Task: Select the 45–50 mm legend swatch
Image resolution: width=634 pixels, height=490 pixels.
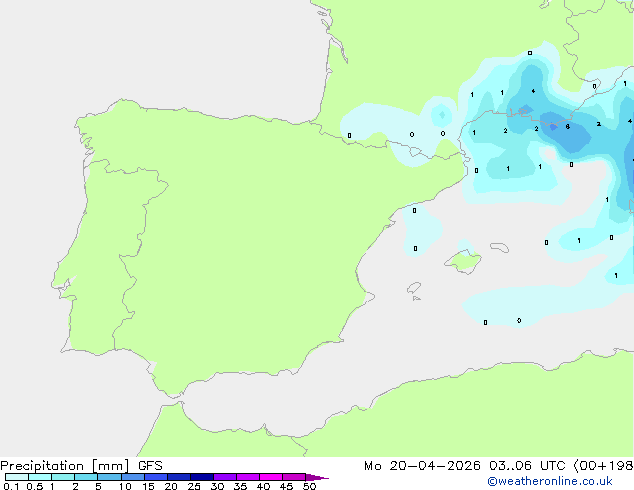Action: point(294,477)
